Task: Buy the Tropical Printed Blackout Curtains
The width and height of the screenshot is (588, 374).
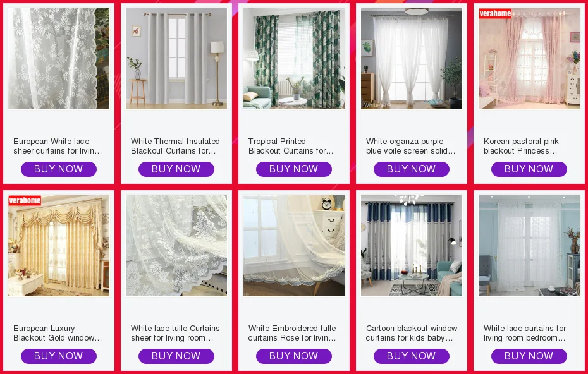Action: click(x=294, y=169)
